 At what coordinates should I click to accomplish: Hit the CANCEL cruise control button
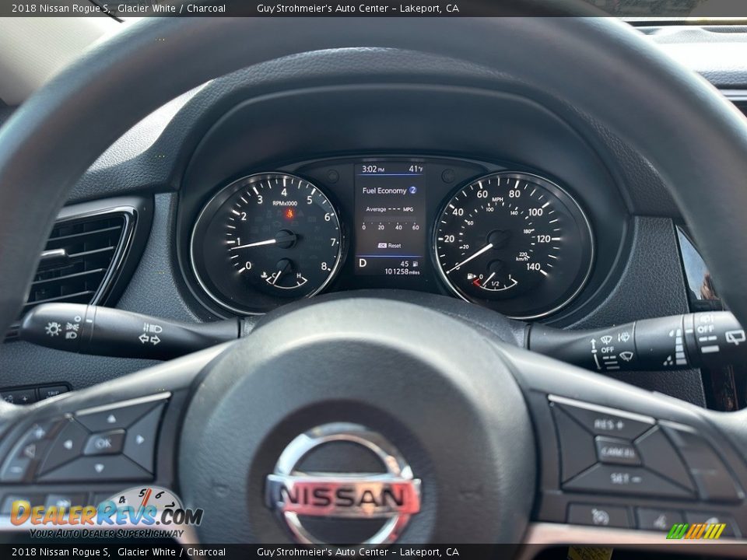[x=617, y=451]
